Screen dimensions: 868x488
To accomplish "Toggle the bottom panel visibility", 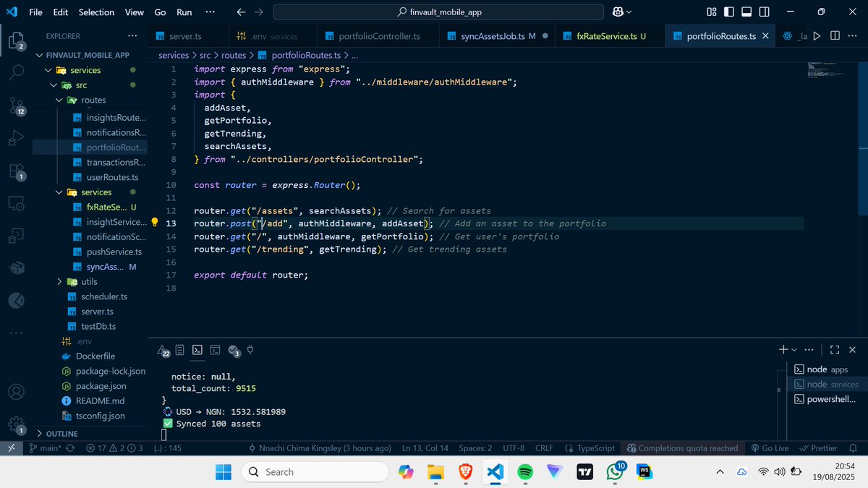I will pyautogui.click(x=746, y=12).
